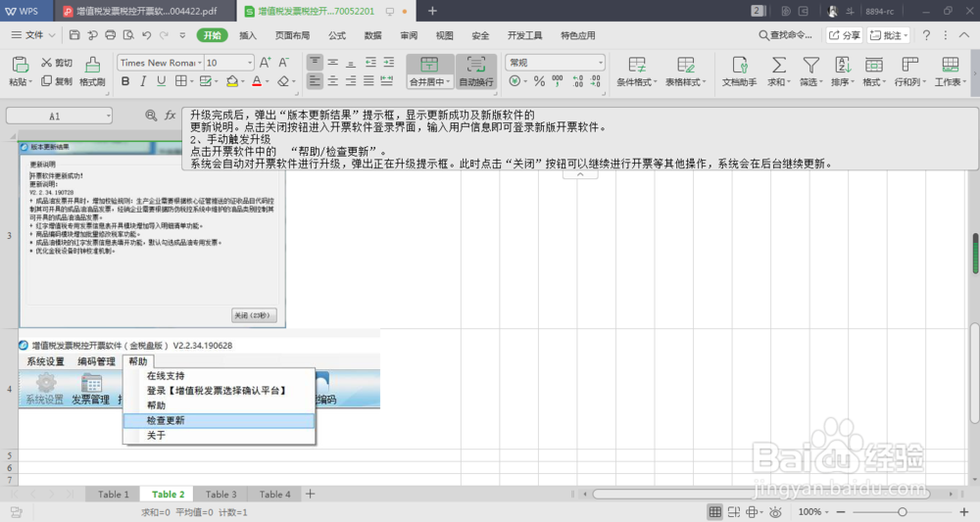Click the red font color A icon
The width and height of the screenshot is (980, 522).
[257, 81]
